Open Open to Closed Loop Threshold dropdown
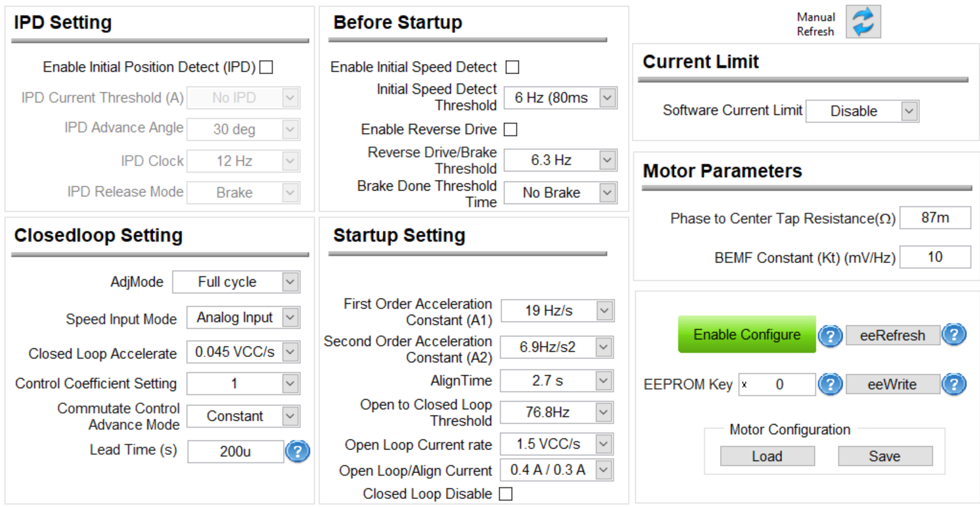The width and height of the screenshot is (980, 507). pos(557,412)
